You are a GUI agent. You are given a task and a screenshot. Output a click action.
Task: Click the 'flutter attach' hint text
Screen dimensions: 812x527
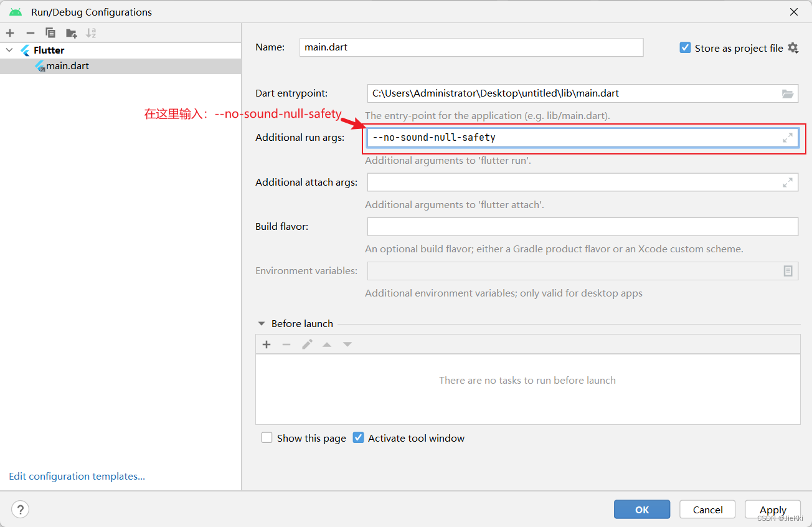(x=455, y=204)
